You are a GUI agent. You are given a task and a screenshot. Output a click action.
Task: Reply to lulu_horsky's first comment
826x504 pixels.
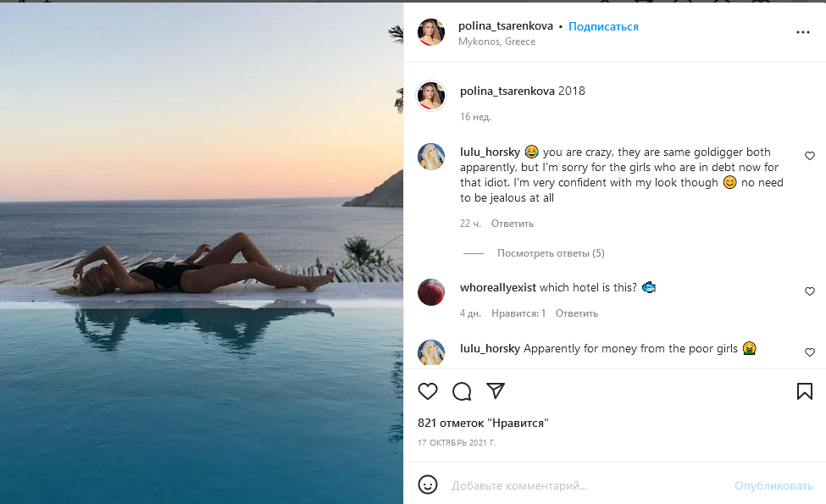point(513,224)
